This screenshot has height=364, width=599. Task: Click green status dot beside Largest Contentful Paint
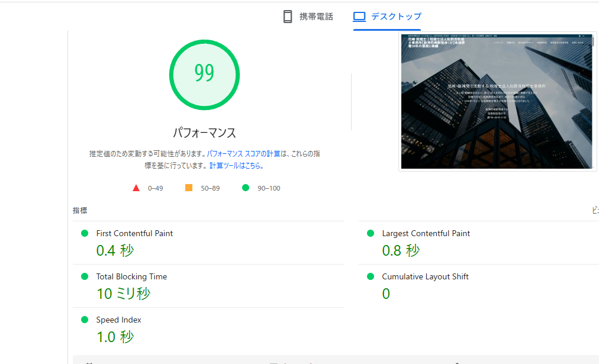(x=371, y=233)
